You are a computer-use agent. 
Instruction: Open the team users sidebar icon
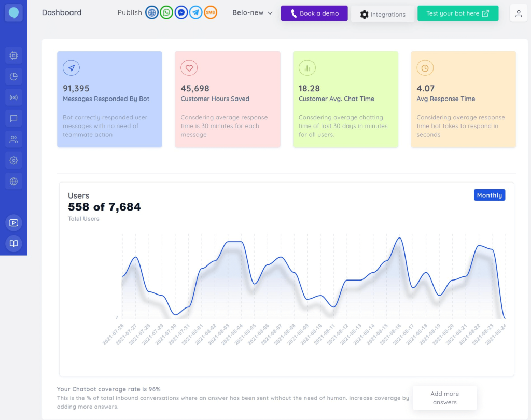[x=13, y=139]
